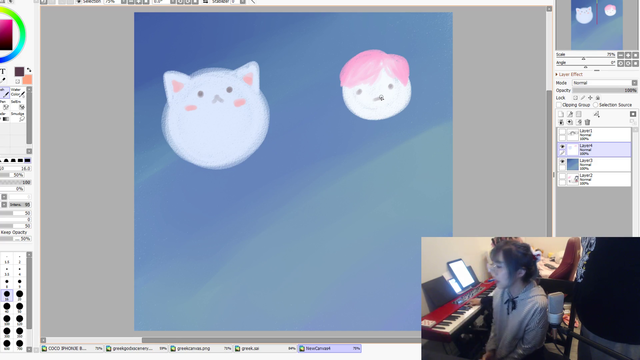Viewport: 640px width, 360px height.
Task: Clear the selected layer contents
Action: coord(579,122)
